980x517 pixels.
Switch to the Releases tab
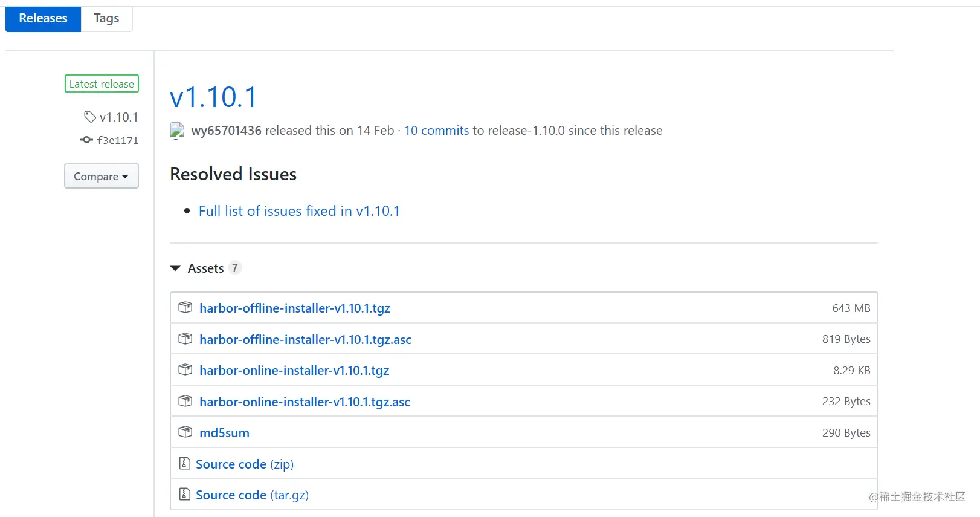pos(43,18)
